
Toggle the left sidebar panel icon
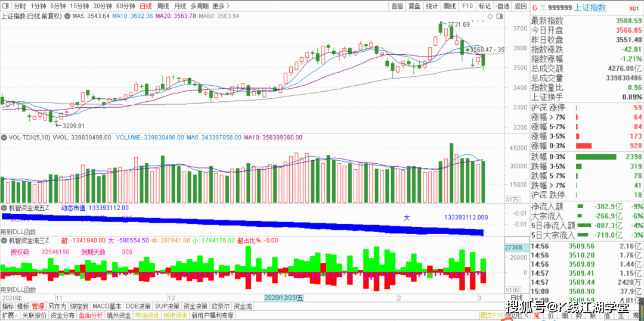point(5,6)
